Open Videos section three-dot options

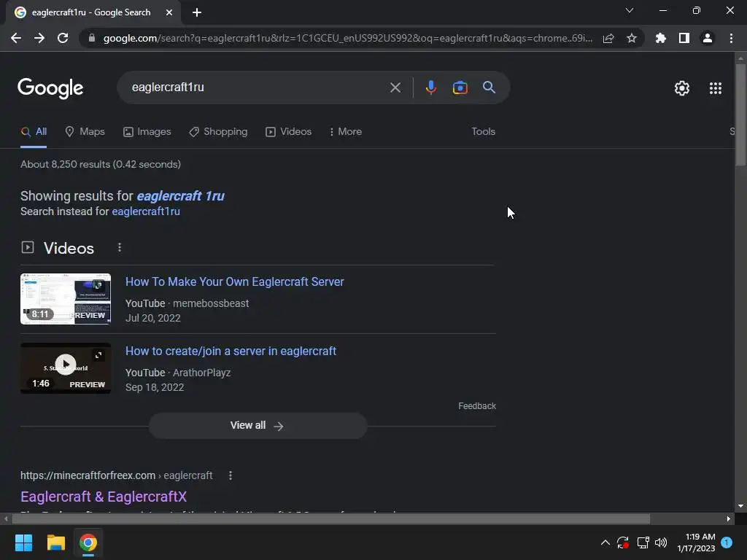tap(120, 248)
